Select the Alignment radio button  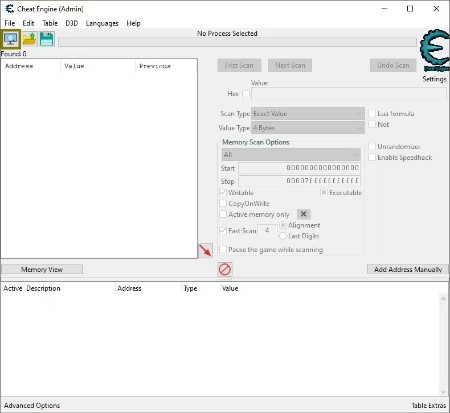pyautogui.click(x=283, y=225)
